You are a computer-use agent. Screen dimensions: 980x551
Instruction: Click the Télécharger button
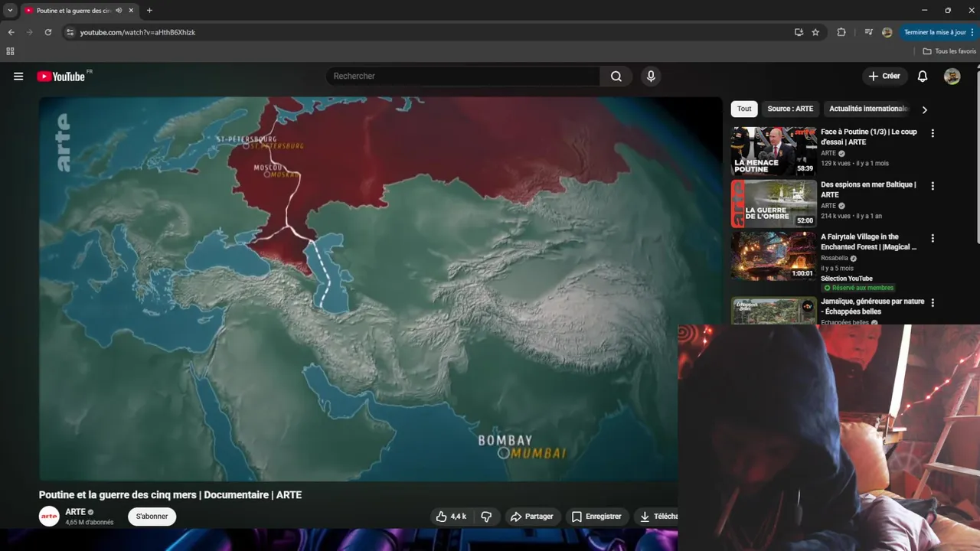pyautogui.click(x=656, y=517)
